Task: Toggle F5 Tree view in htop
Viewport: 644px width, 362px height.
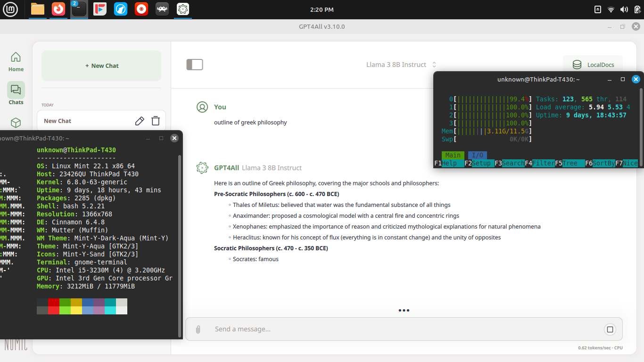Action: [x=570, y=163]
